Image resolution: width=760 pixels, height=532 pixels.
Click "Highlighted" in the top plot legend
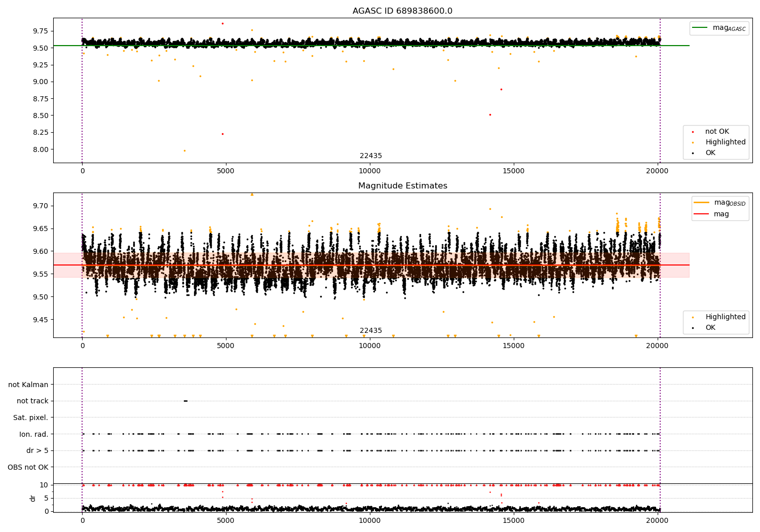(726, 142)
